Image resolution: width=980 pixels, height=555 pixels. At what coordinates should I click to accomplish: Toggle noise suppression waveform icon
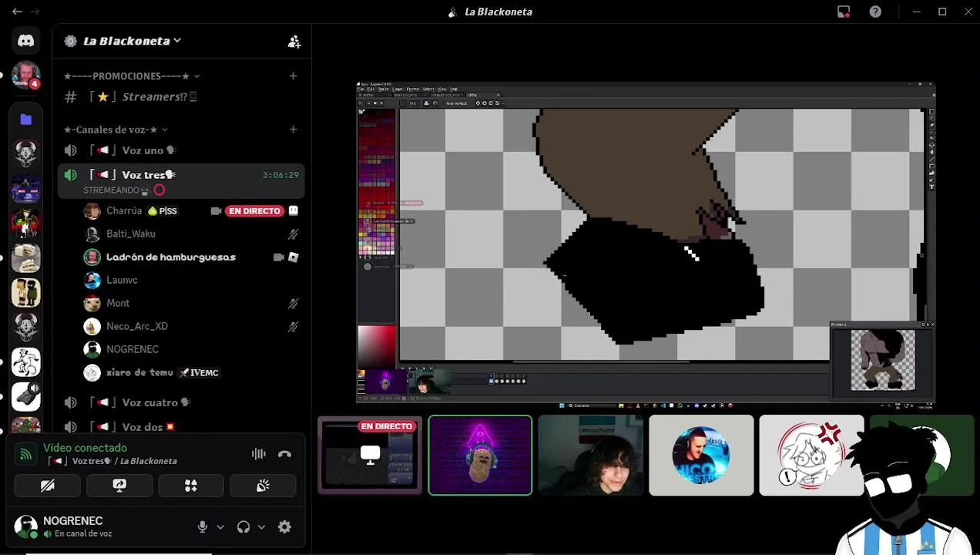[x=258, y=454]
